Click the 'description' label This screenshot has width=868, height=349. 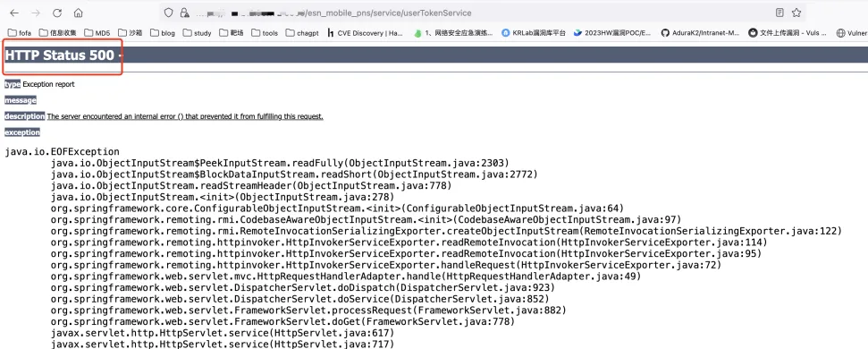(24, 116)
